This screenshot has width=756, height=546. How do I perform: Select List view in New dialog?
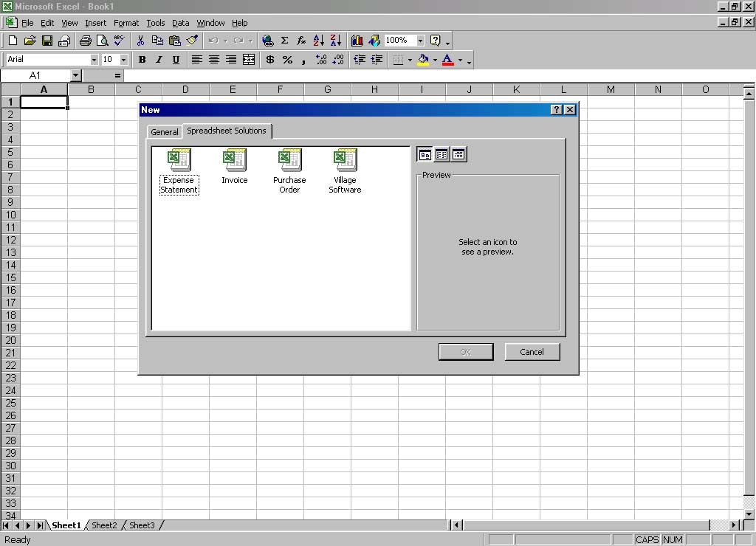441,155
